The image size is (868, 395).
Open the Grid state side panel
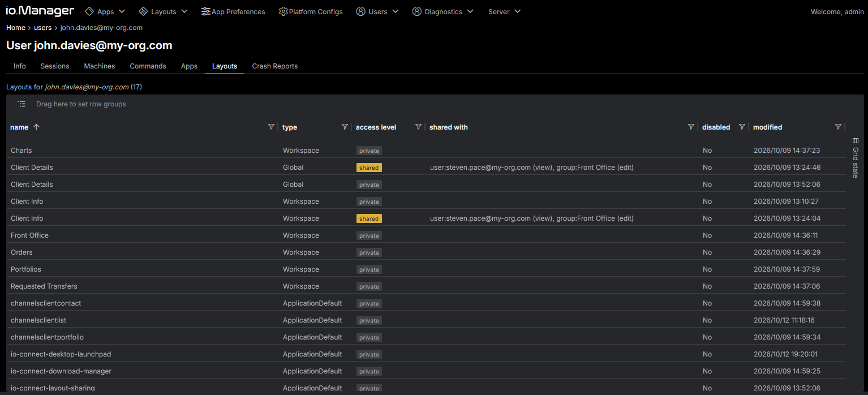[x=856, y=158]
